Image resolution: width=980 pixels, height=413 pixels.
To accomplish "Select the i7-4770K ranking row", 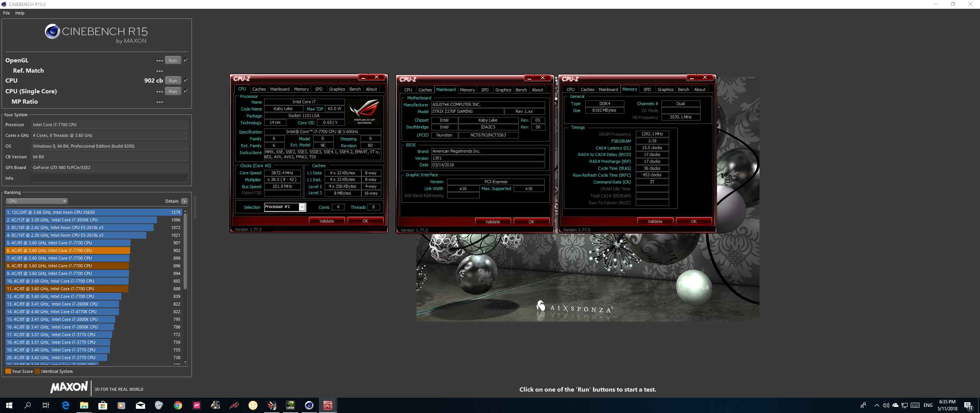I will point(93,312).
